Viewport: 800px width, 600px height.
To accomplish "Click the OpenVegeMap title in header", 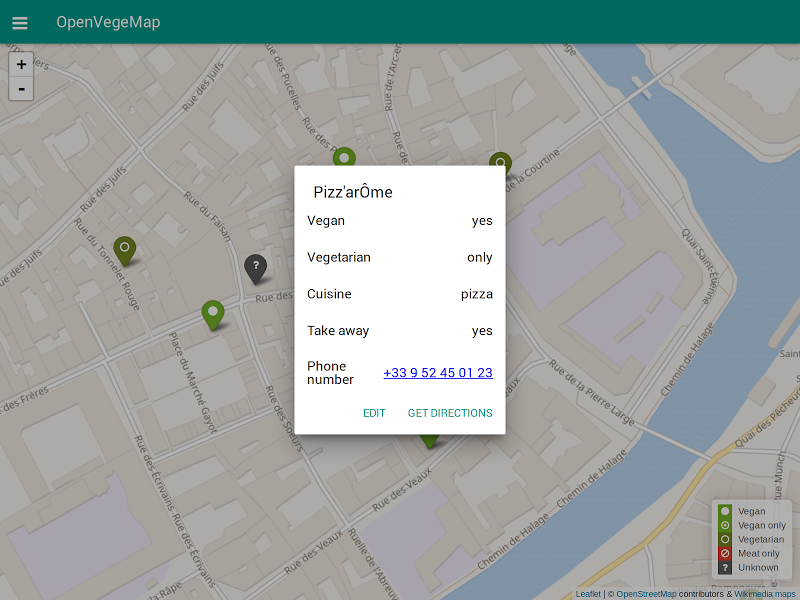I will click(x=108, y=22).
